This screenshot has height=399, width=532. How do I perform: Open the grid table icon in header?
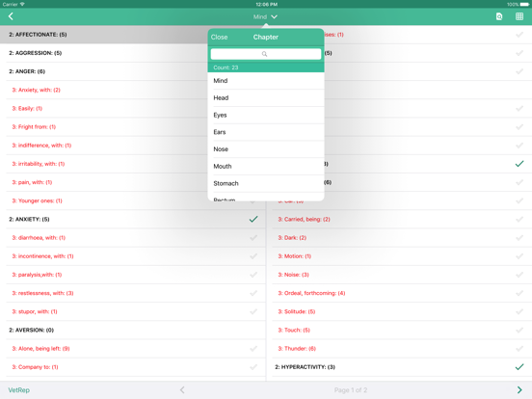(519, 16)
